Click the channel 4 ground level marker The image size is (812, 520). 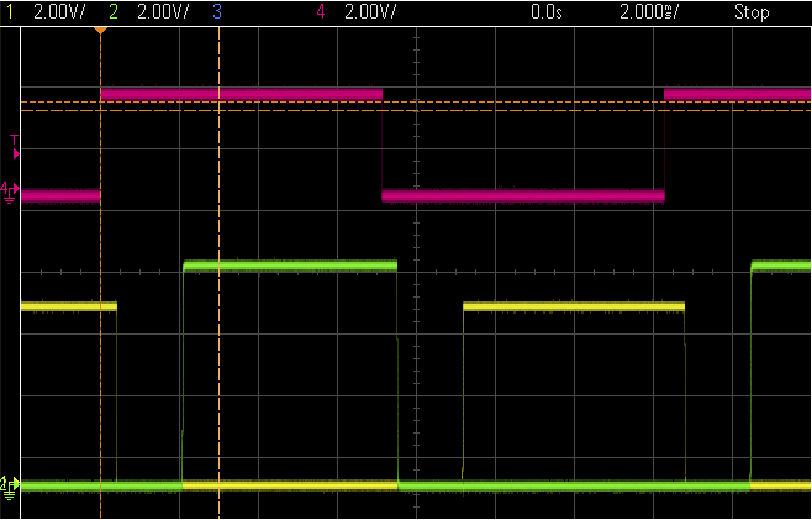10,191
